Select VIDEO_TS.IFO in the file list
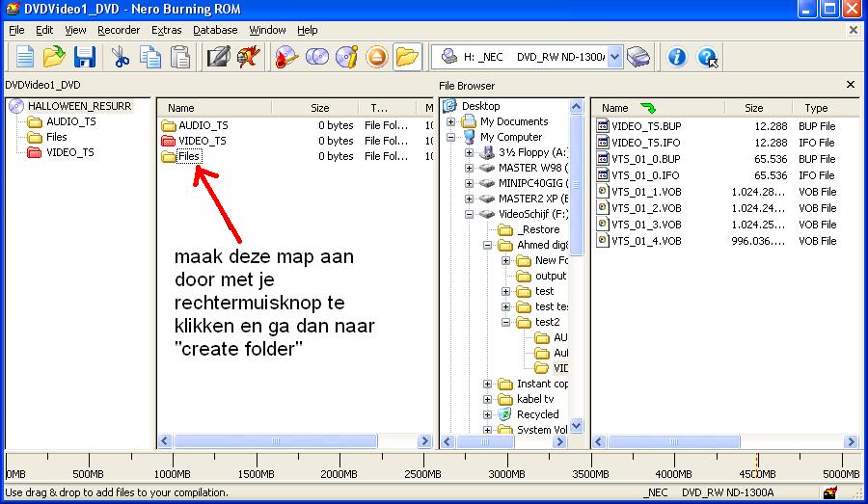This screenshot has height=504, width=868. pyautogui.click(x=645, y=143)
